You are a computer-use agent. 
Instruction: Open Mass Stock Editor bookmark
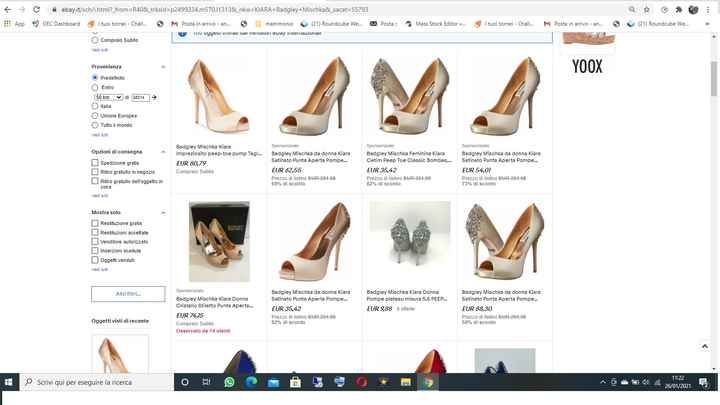click(x=436, y=23)
